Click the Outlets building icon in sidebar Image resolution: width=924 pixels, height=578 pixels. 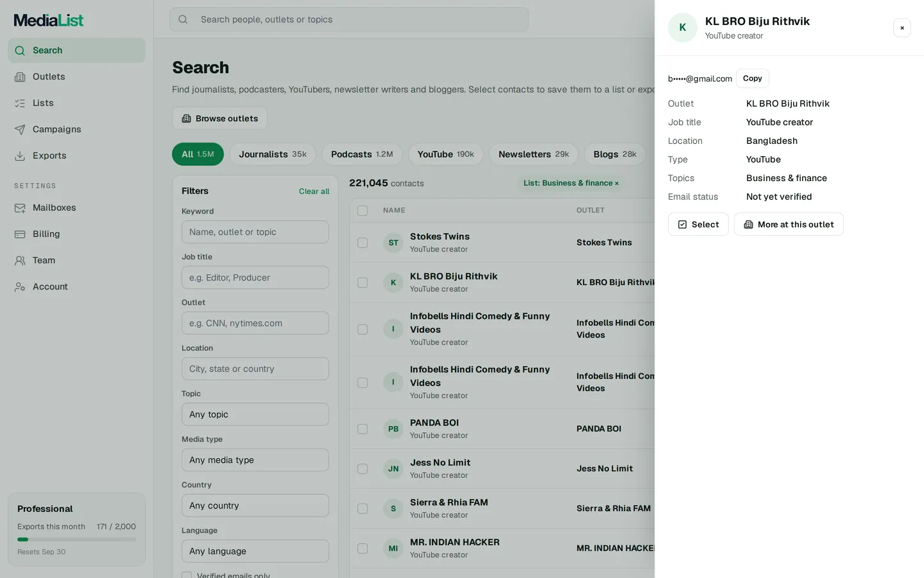tap(20, 77)
